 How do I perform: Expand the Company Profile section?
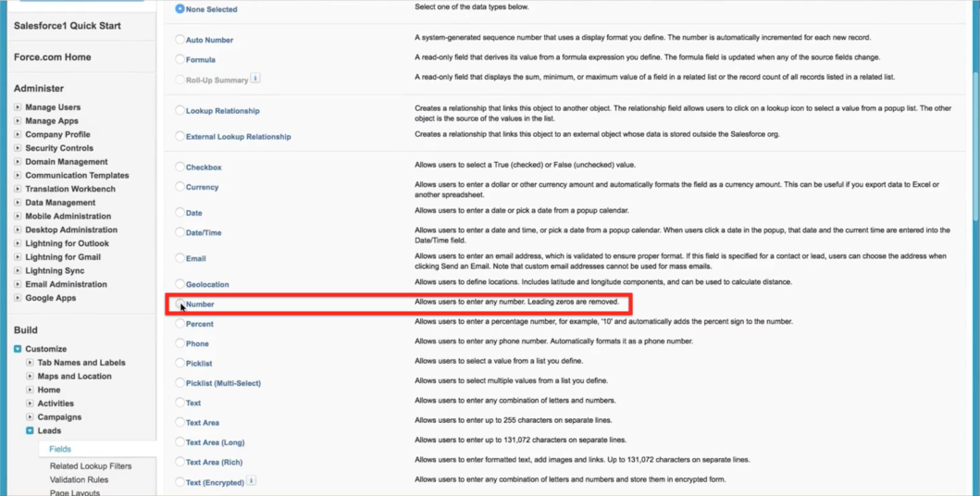(x=18, y=134)
